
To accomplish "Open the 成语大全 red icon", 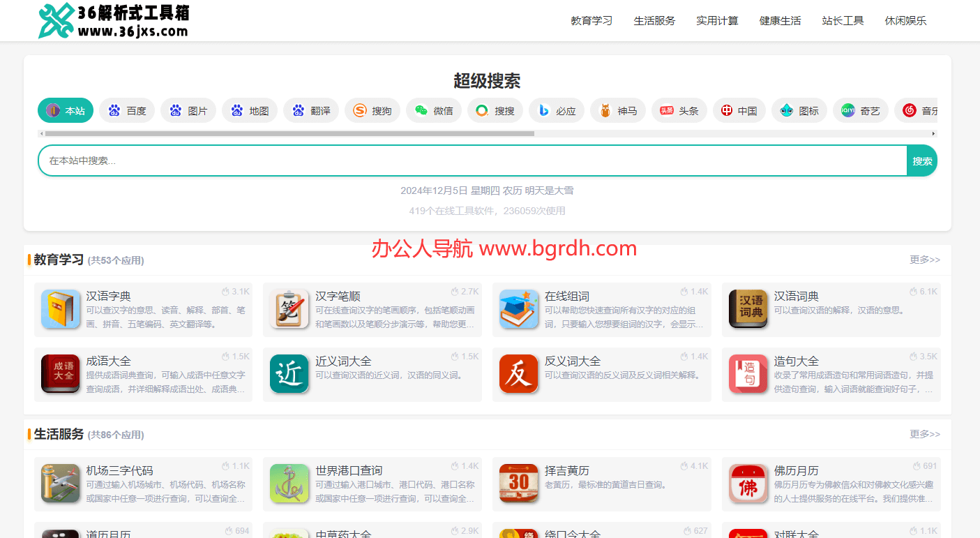I will [x=61, y=374].
